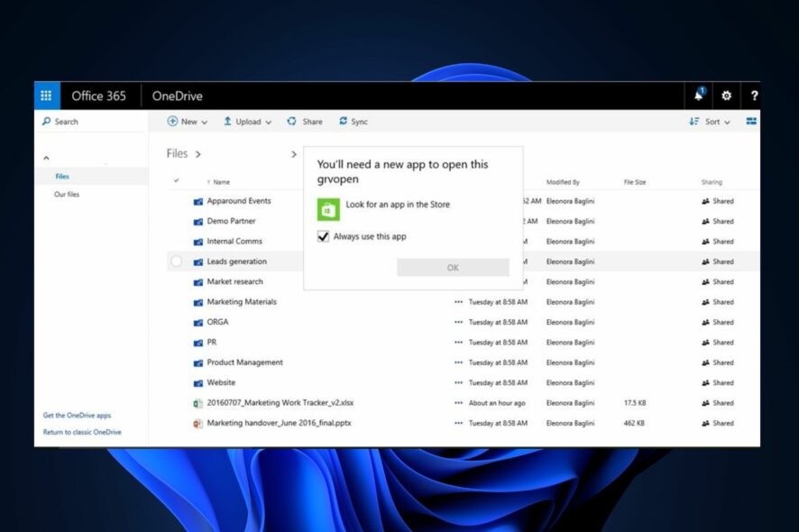Click Office 365 in the header bar

(x=99, y=96)
